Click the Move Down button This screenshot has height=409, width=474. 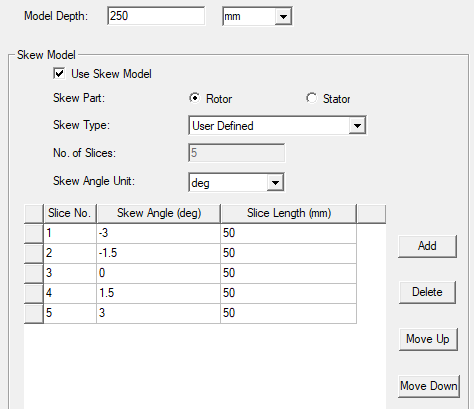(x=429, y=386)
